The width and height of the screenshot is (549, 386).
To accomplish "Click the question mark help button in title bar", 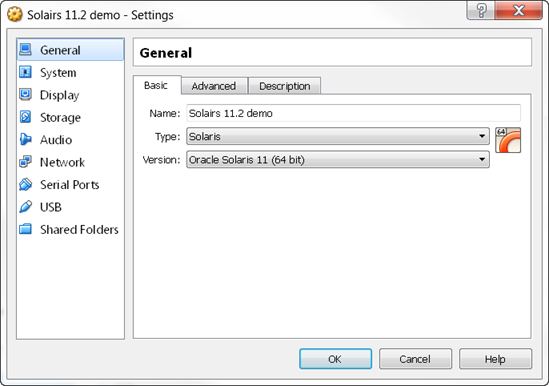I will point(481,11).
